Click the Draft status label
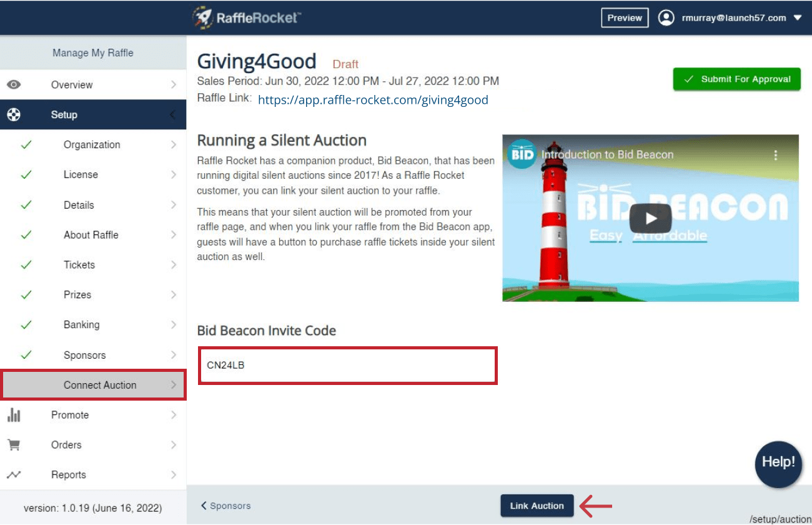 (x=345, y=64)
